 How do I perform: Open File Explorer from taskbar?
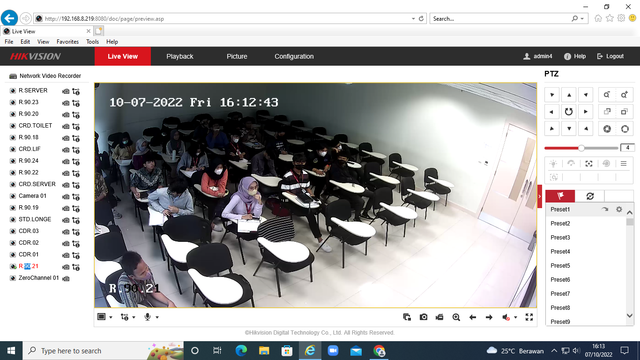pyautogui.click(x=264, y=351)
